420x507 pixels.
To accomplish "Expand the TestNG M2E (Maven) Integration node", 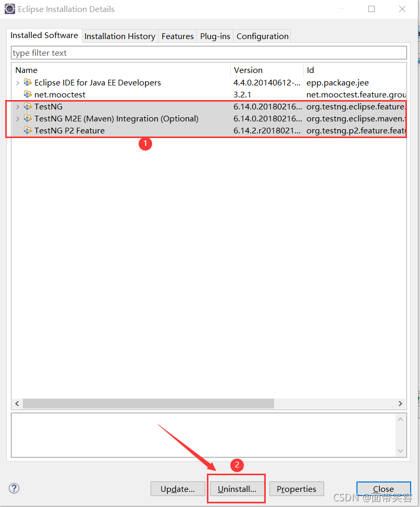I will 18,119.
